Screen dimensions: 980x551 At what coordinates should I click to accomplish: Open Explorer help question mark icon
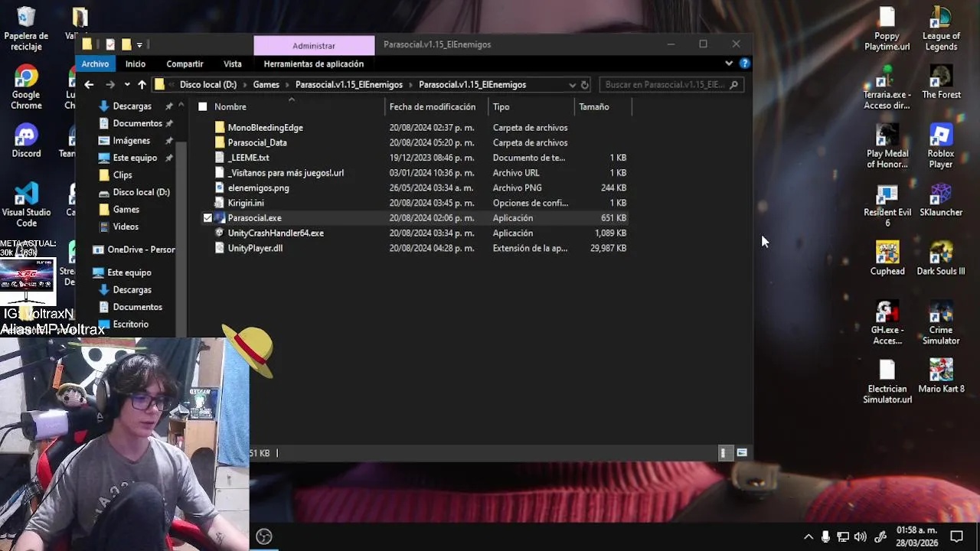click(744, 64)
